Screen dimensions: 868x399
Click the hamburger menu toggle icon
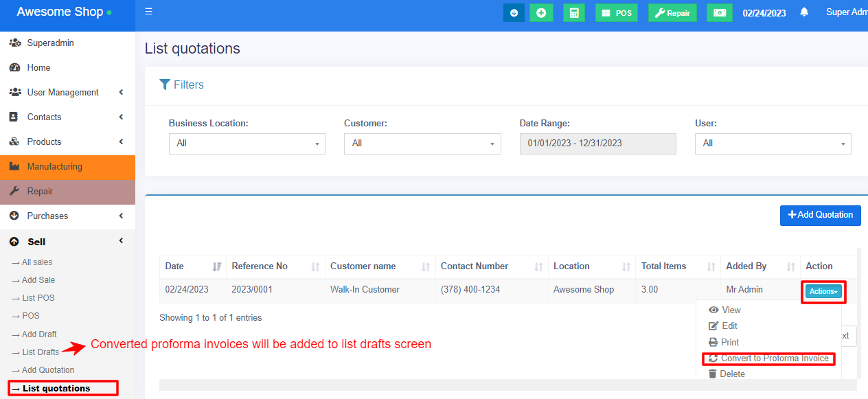(x=149, y=12)
